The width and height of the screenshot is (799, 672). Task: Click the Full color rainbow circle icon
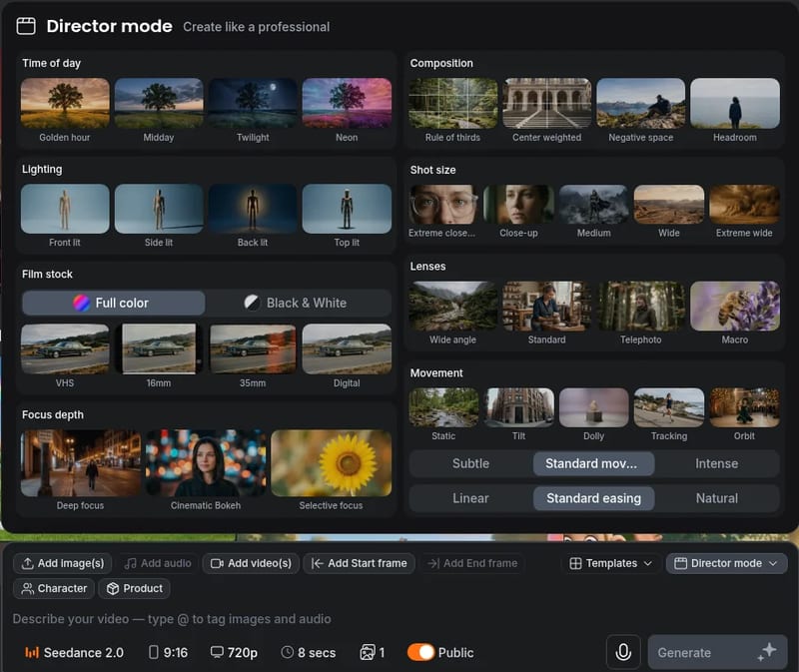click(x=82, y=303)
